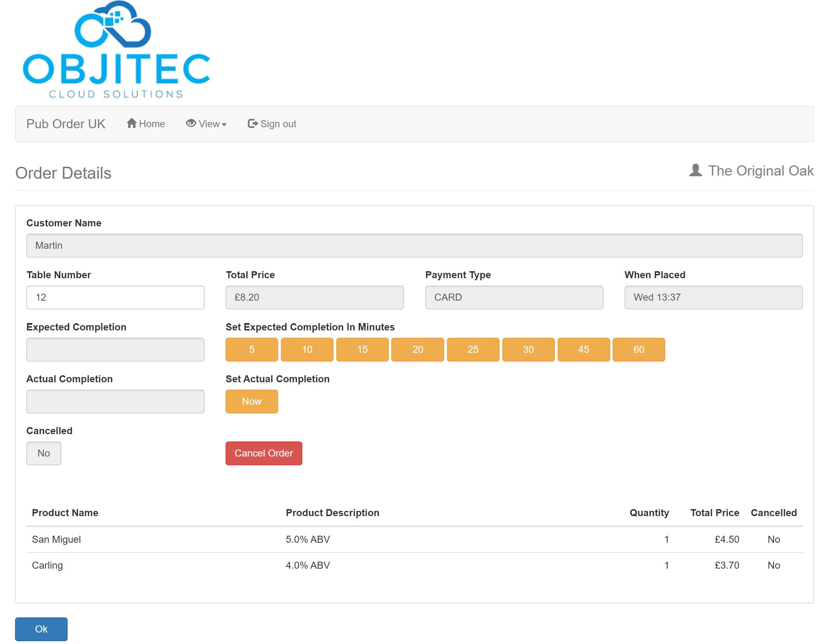819x644 pixels.
Task: Click the Sign out arrow icon
Action: pos(253,124)
